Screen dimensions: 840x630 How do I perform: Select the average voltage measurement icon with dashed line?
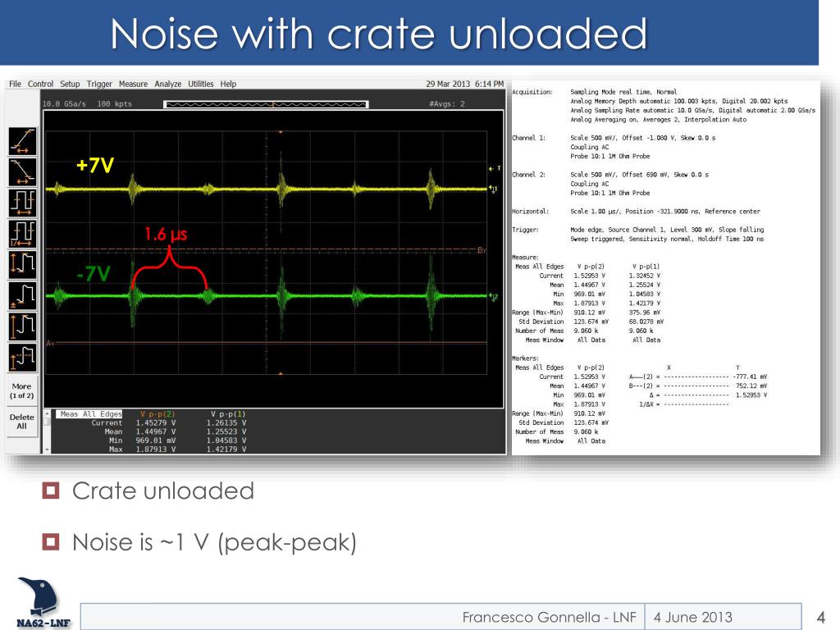point(22,358)
